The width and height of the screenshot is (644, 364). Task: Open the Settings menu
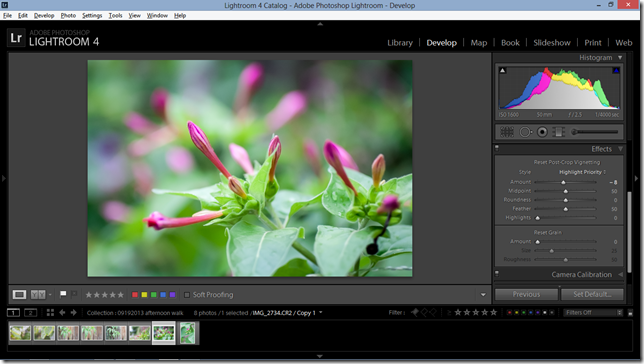click(92, 16)
